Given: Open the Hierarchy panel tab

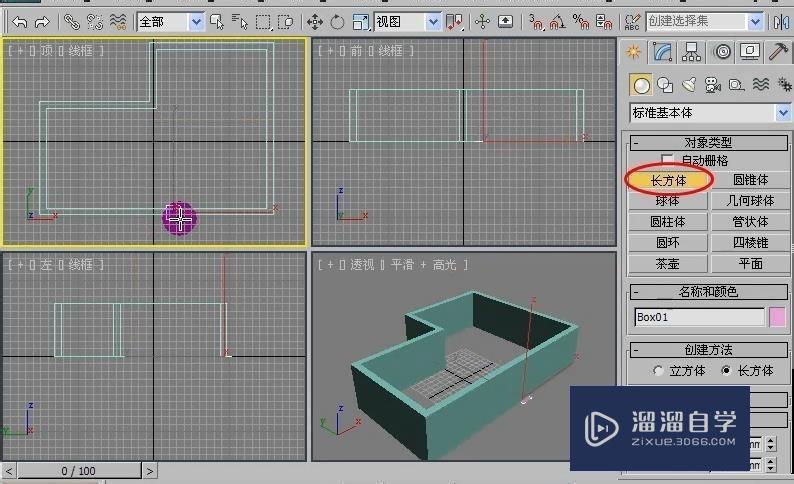Looking at the screenshot, I should coord(692,52).
